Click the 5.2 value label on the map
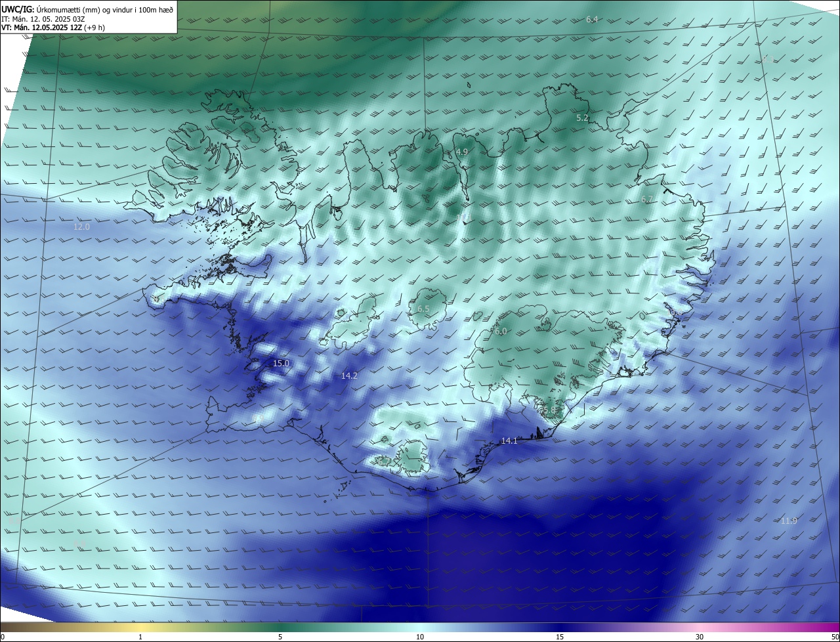The image size is (840, 642). [x=582, y=118]
